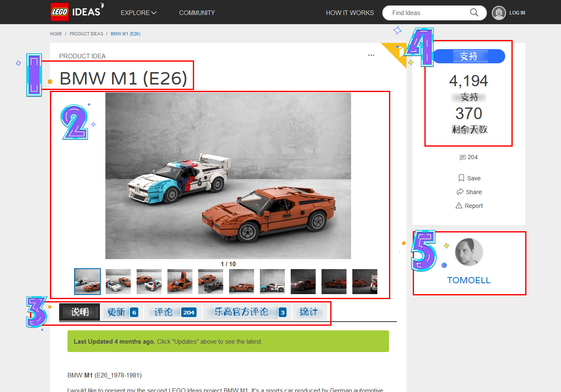Click the Report warning triangle icon

click(x=459, y=205)
